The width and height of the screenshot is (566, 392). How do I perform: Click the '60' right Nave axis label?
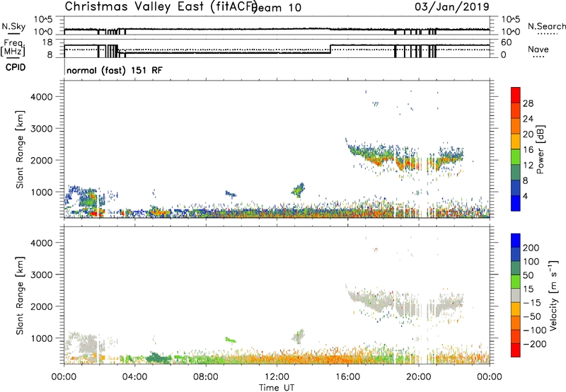pyautogui.click(x=507, y=42)
